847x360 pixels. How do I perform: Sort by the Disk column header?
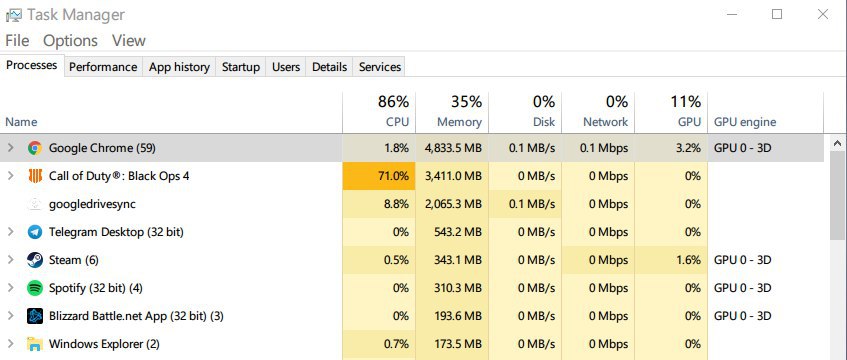point(525,112)
